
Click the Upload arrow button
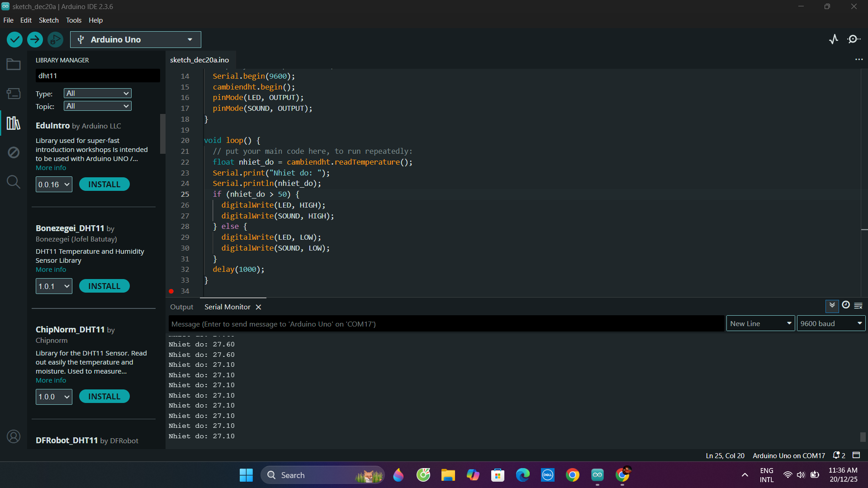35,40
